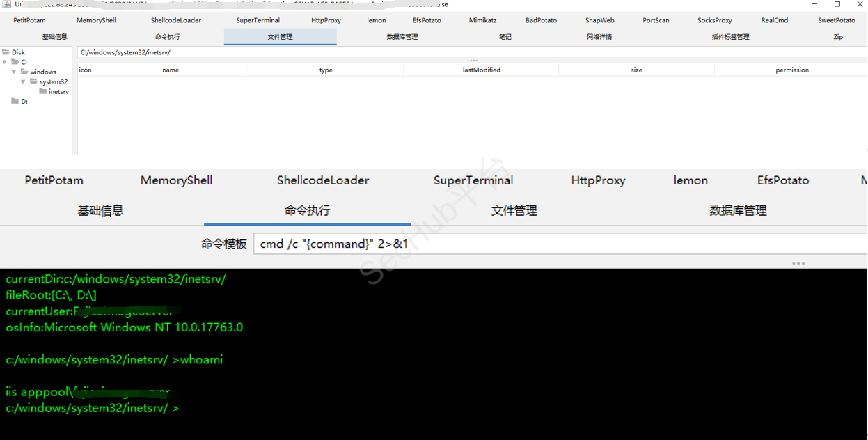Viewport: 868px width, 440px height.
Task: Click the Disk root folder icon
Action: tap(6, 52)
